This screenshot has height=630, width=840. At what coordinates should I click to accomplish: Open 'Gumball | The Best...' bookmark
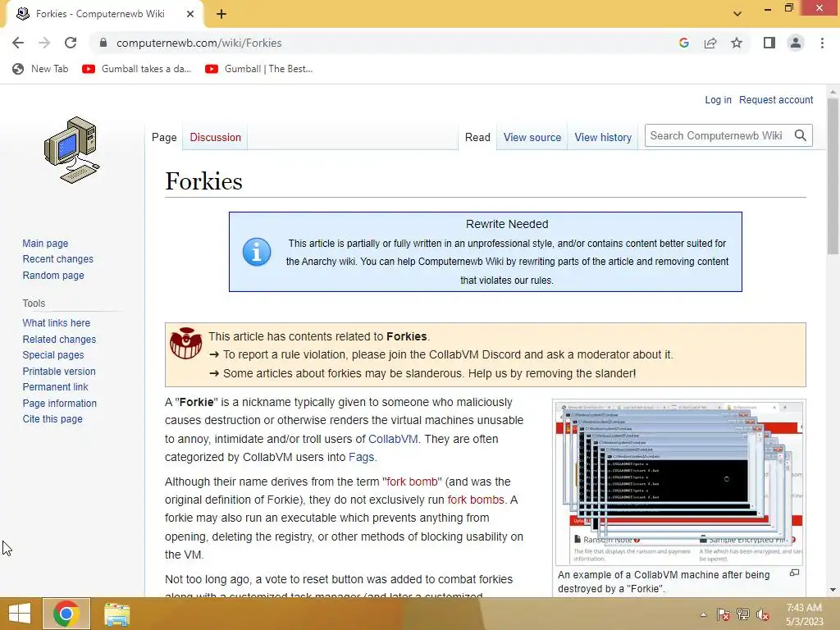[x=258, y=69]
